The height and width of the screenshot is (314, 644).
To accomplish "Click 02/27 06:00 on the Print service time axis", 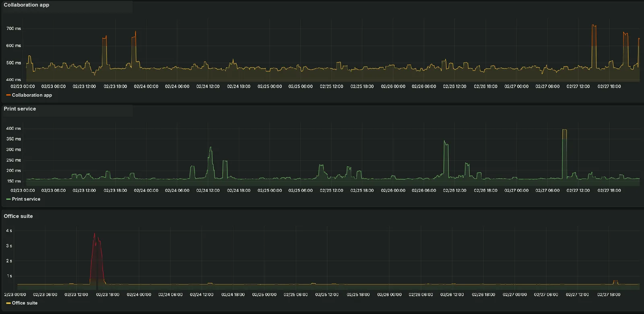I will tap(547, 190).
